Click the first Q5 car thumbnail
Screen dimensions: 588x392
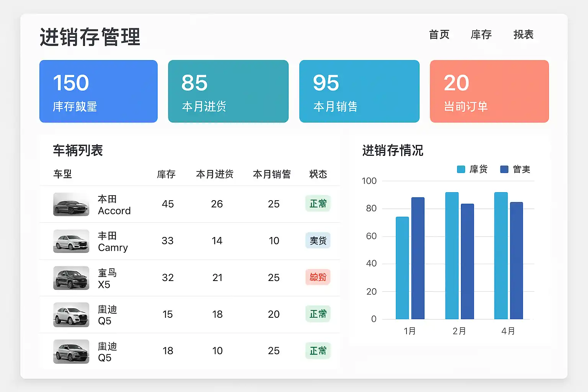point(71,315)
